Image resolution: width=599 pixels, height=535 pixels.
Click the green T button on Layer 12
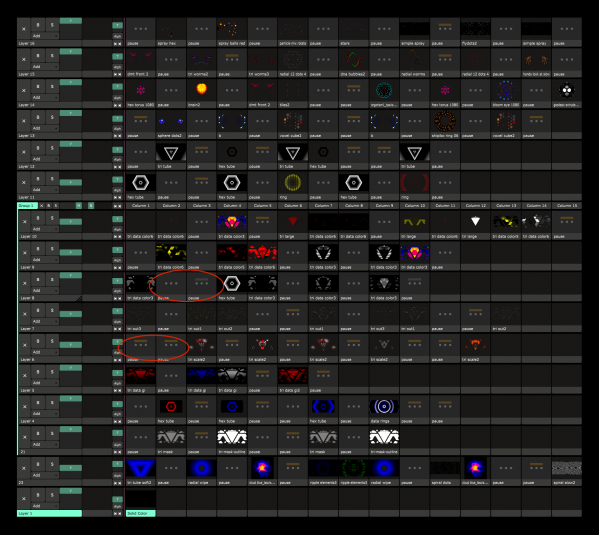point(117,149)
